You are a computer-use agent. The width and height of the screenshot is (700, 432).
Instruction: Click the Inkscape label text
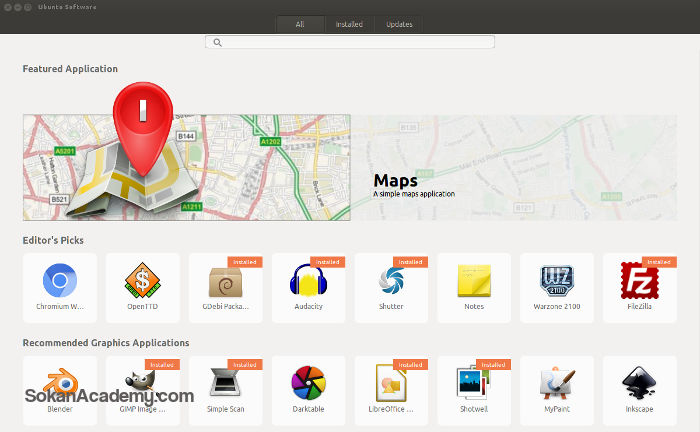coord(639,409)
